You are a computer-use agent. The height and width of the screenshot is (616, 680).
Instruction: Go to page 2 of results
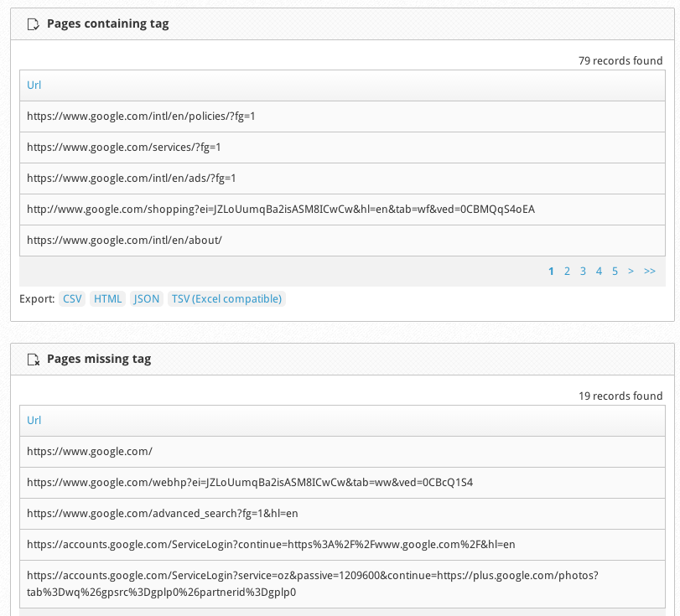pyautogui.click(x=567, y=272)
